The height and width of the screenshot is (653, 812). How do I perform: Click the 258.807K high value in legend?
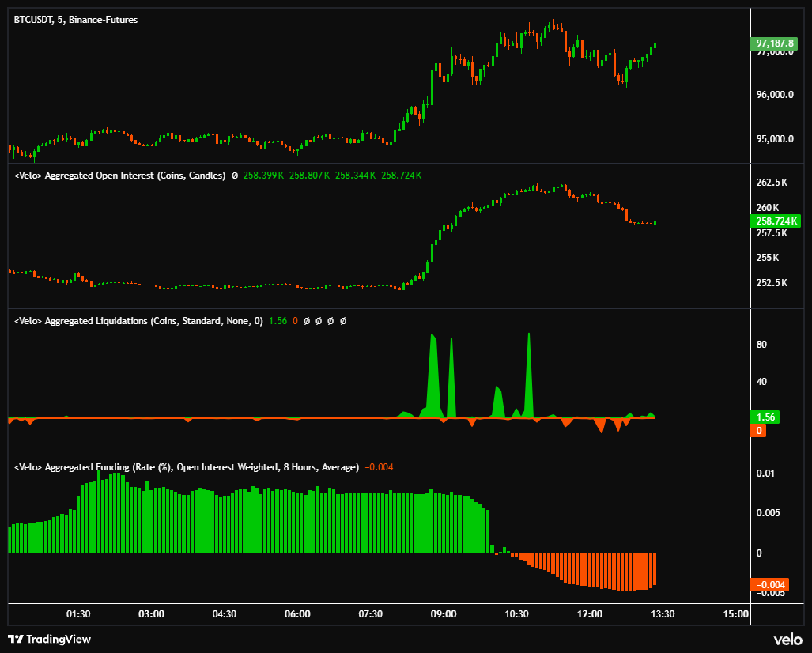click(309, 176)
